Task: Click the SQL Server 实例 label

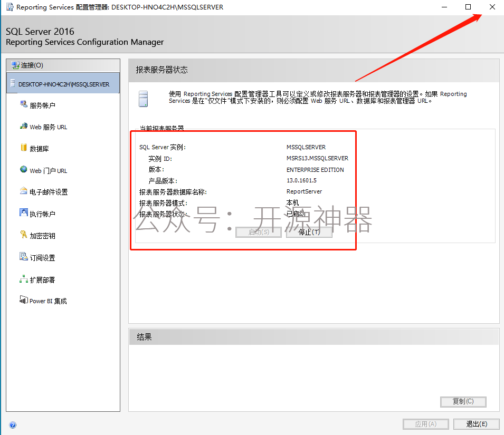Action: click(163, 147)
